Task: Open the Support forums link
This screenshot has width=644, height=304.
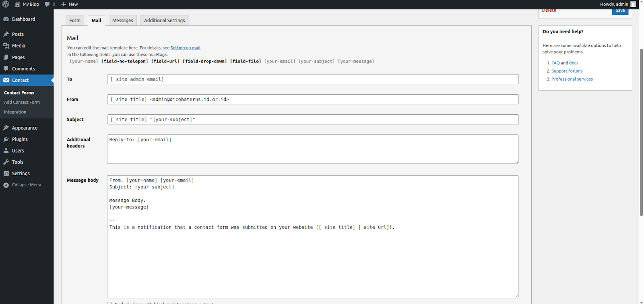Action: tap(567, 71)
